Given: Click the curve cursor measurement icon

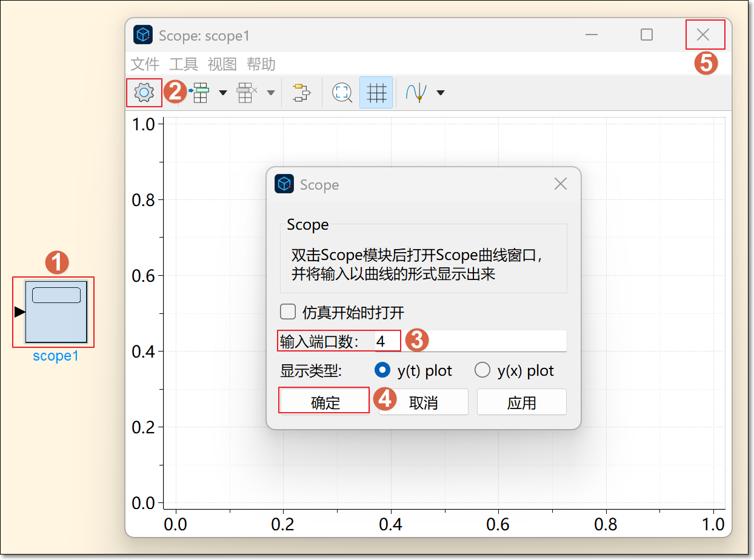Looking at the screenshot, I should (x=417, y=93).
